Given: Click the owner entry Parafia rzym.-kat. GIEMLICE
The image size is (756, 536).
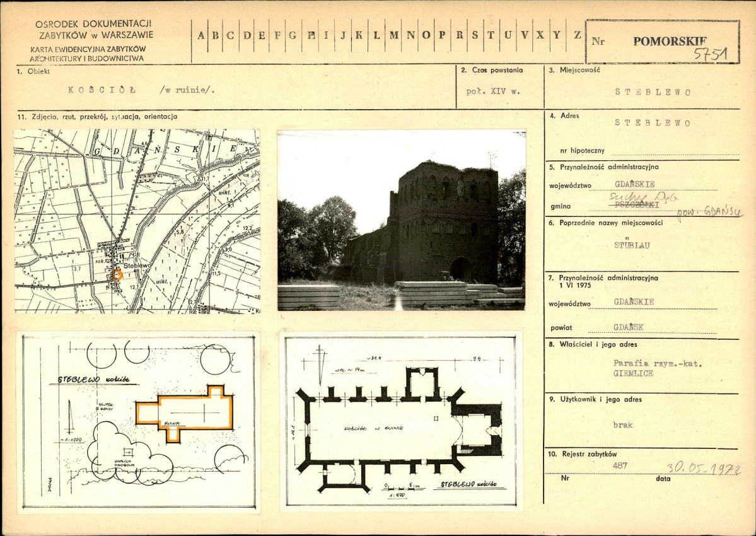Looking at the screenshot, I should point(657,368).
